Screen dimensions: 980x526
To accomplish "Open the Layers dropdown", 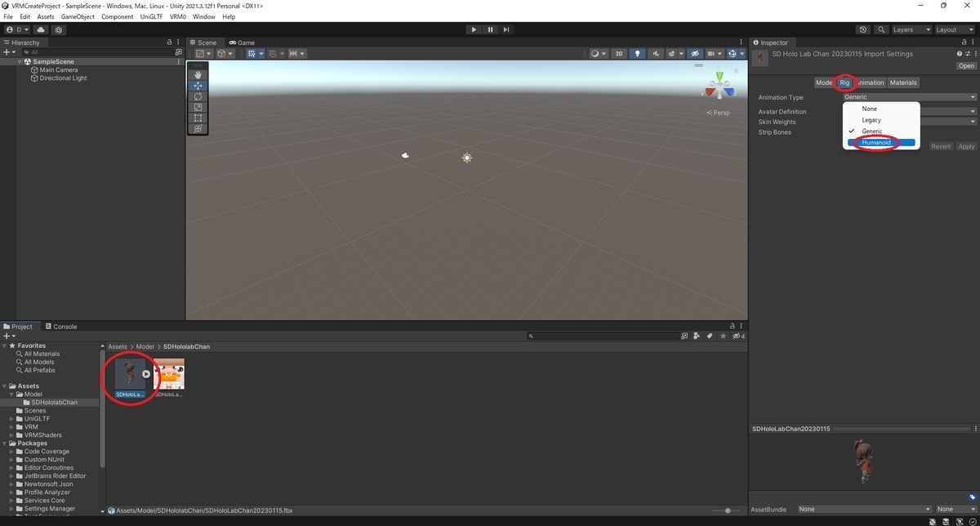I will (911, 29).
